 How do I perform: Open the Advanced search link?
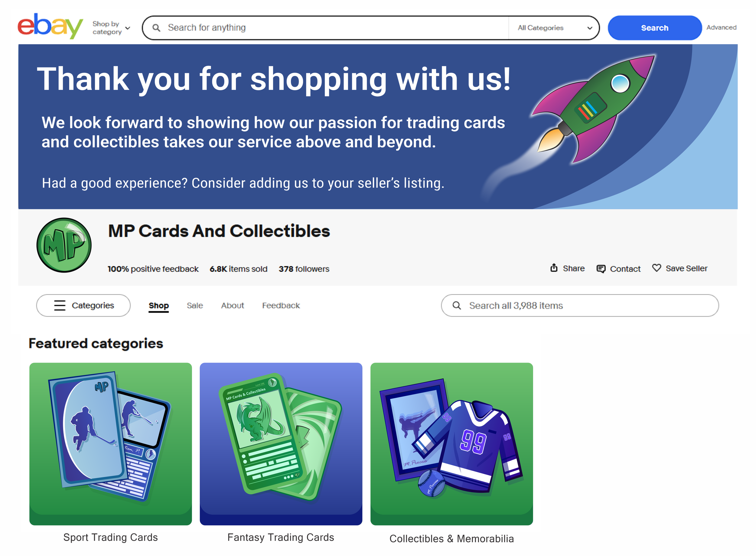pos(721,27)
